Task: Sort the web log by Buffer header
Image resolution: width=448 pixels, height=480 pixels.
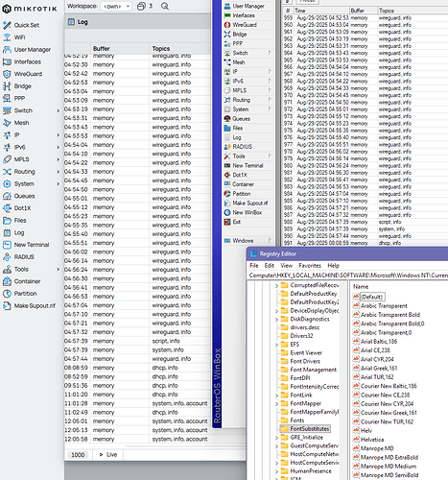Action: point(102,49)
